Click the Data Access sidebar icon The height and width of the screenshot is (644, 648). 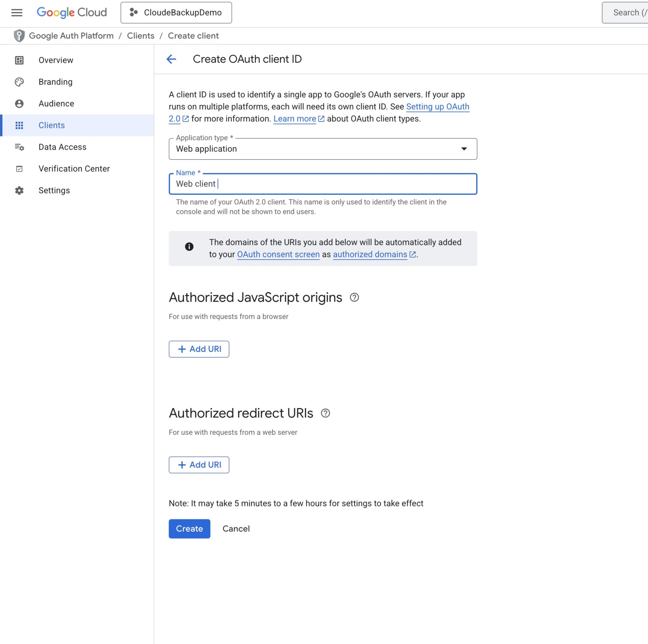pos(19,147)
